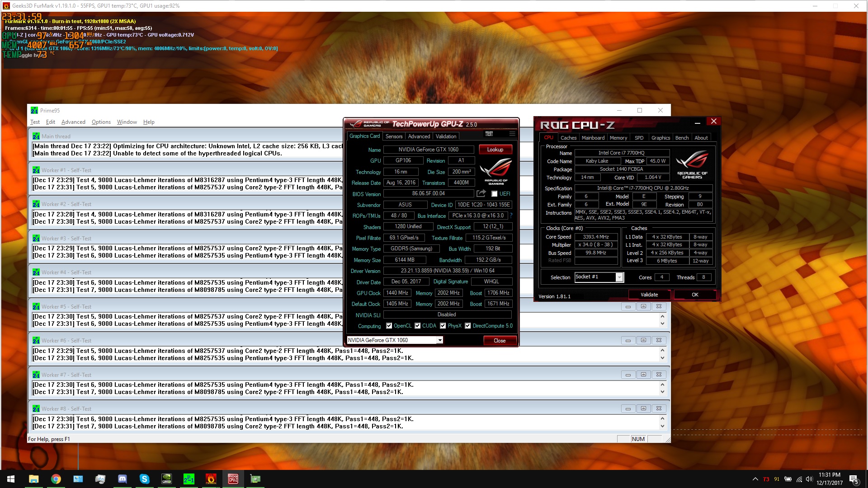
Task: Click the BIOS export share icon
Action: (481, 193)
